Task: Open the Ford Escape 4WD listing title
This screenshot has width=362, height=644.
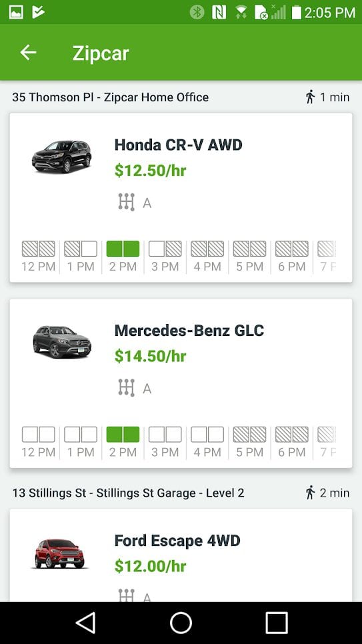Action: (x=177, y=541)
